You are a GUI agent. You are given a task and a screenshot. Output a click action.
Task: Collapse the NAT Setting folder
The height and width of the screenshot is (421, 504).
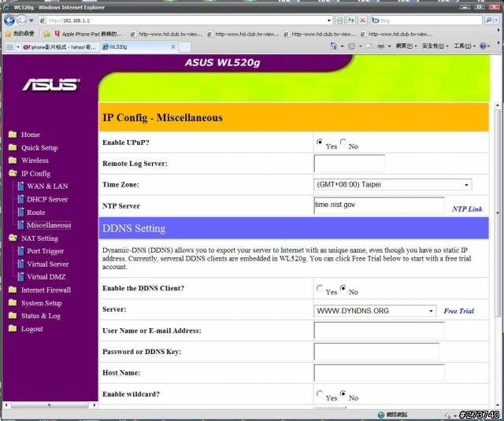tap(13, 238)
